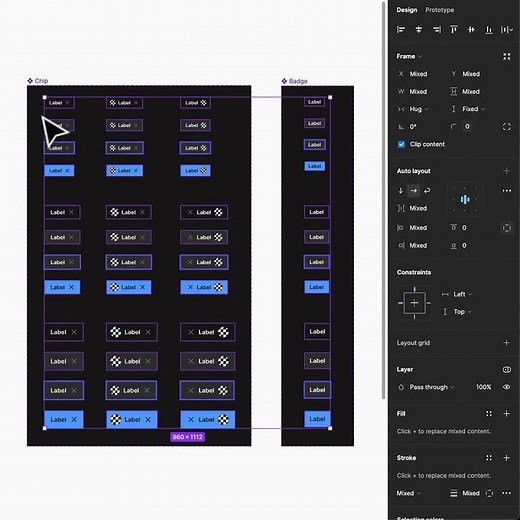This screenshot has height=520, width=520.
Task: Add a new stroke
Action: 506,458
